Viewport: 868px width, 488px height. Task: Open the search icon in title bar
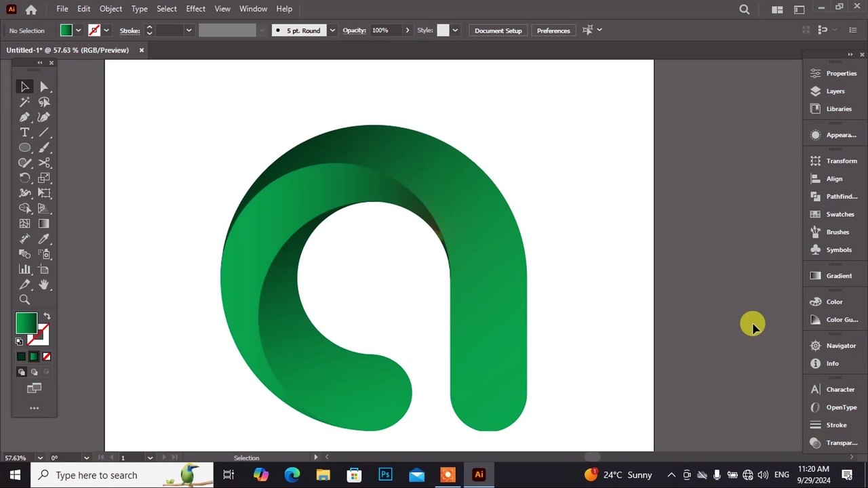(x=745, y=9)
